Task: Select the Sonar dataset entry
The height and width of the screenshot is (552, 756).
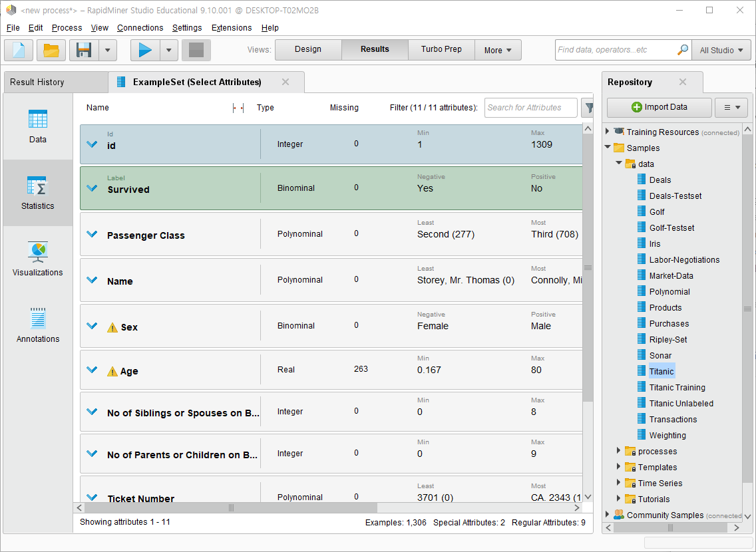Action: (660, 356)
